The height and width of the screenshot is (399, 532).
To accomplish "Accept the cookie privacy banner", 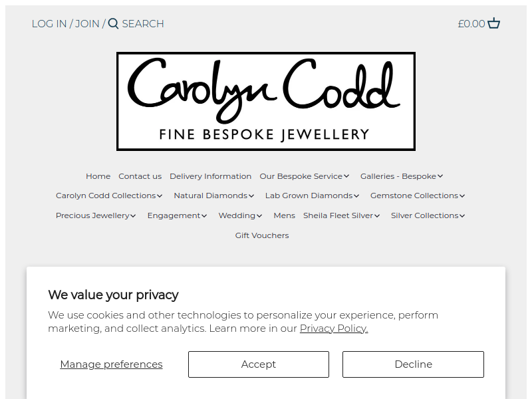I will [259, 364].
